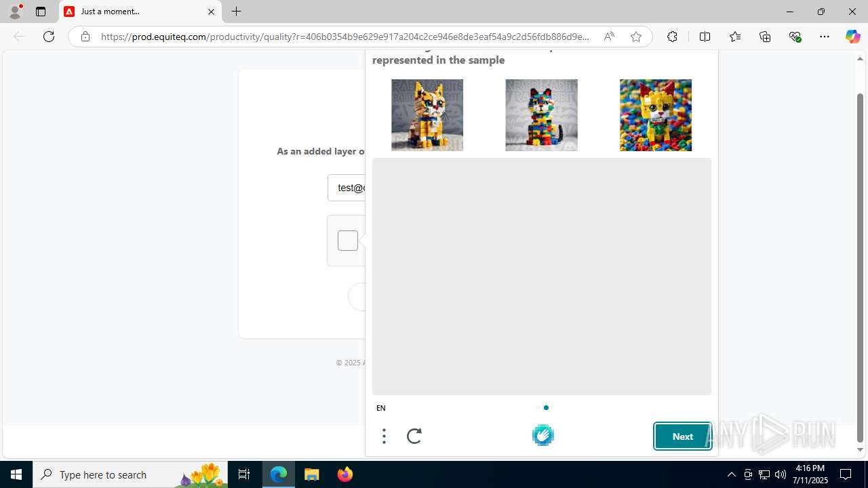The height and width of the screenshot is (488, 868).
Task: Open network icon in system tray
Action: (x=764, y=474)
